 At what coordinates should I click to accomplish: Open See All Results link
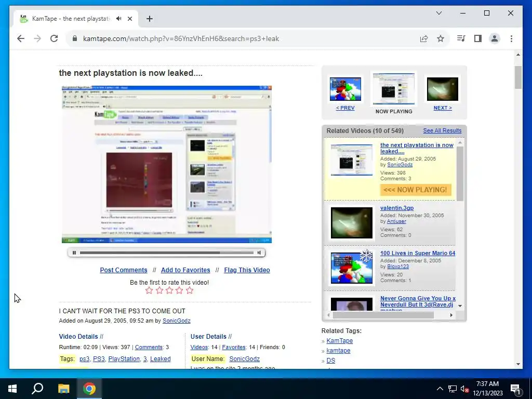[442, 130]
